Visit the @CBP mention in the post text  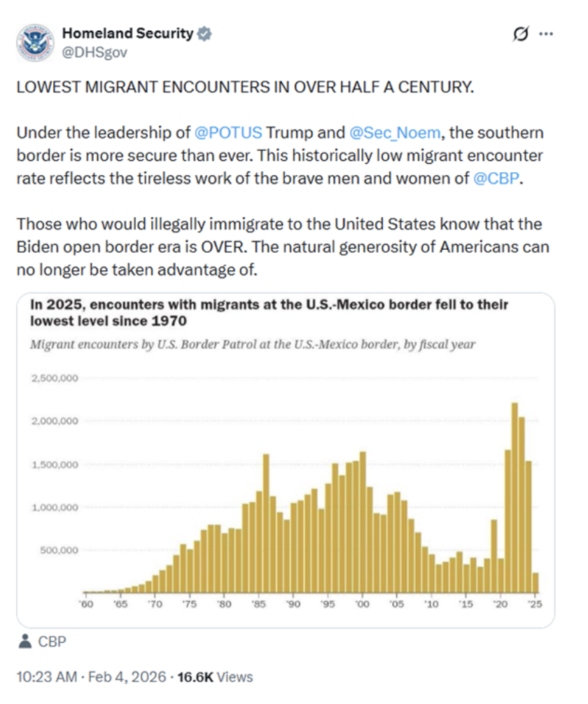point(497,178)
